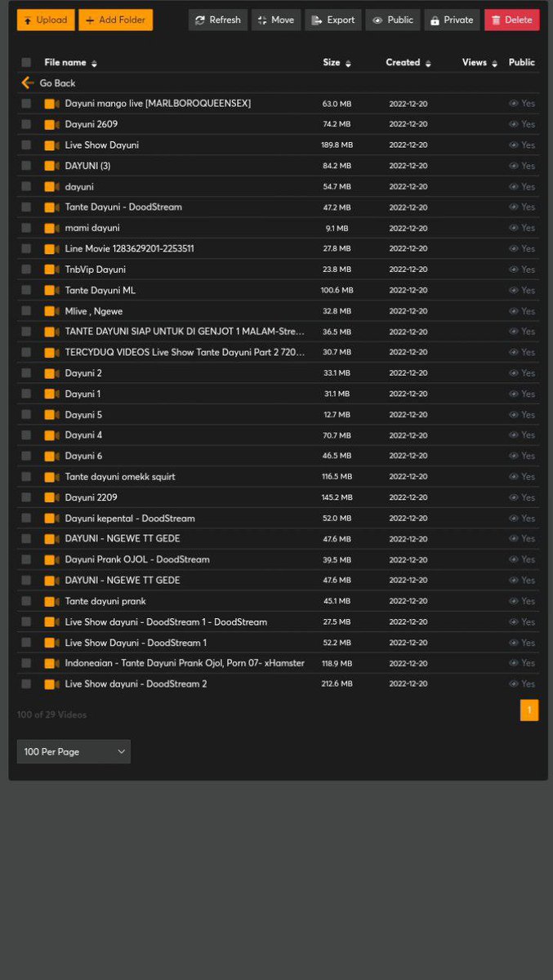Tick the select-all checkbox in header
Image resolution: width=553 pixels, height=980 pixels.
click(x=26, y=62)
